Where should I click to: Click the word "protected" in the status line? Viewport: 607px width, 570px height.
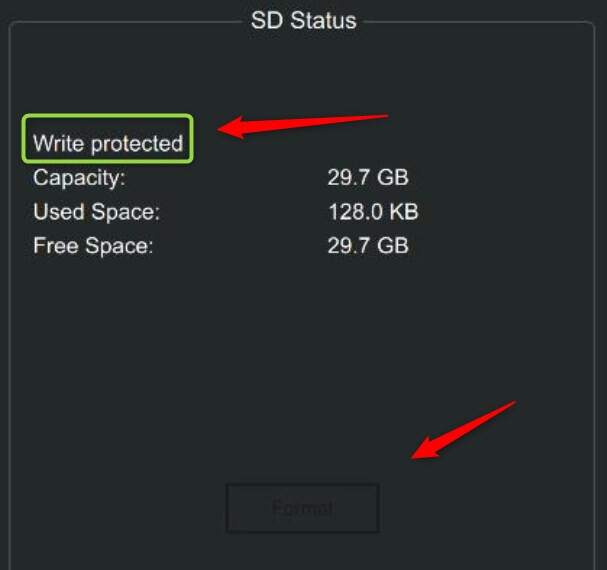coord(137,144)
